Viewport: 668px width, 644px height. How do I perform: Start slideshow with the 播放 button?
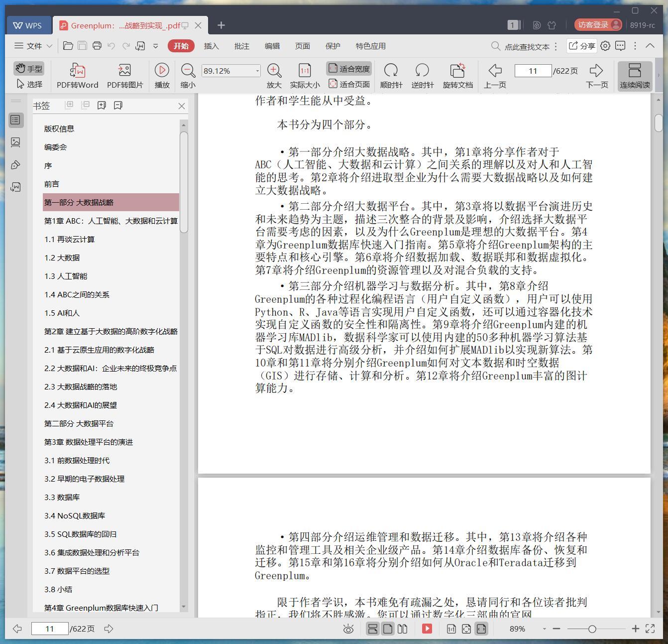pyautogui.click(x=162, y=76)
